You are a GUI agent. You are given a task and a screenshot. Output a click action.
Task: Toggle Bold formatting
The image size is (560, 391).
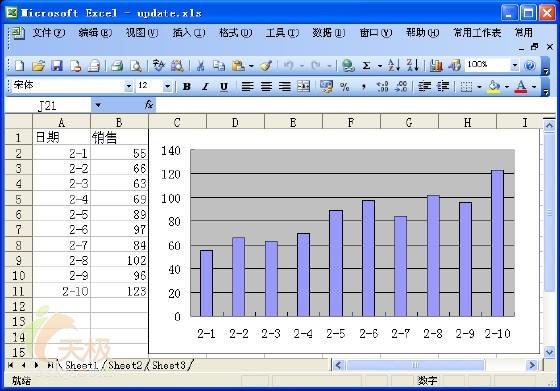click(186, 86)
